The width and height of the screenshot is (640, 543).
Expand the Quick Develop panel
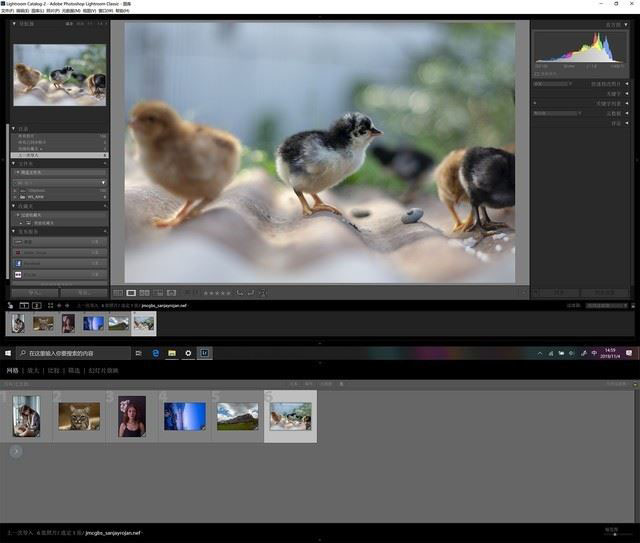click(x=627, y=84)
